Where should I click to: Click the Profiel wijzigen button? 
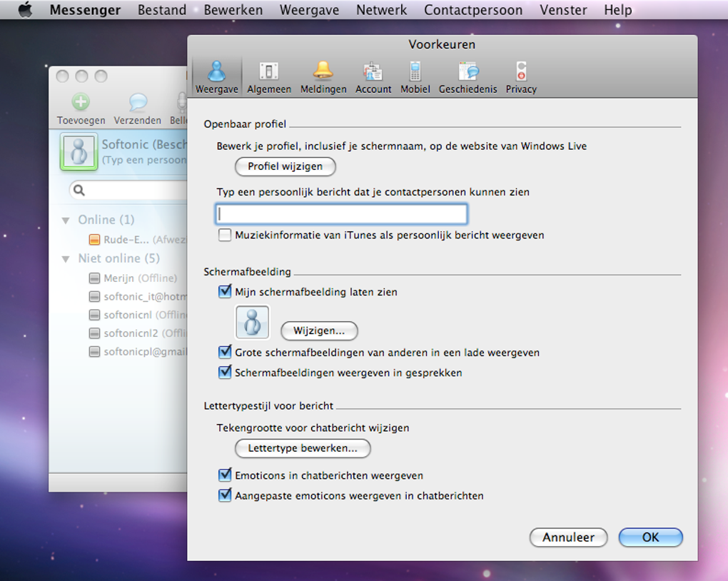[x=285, y=166]
